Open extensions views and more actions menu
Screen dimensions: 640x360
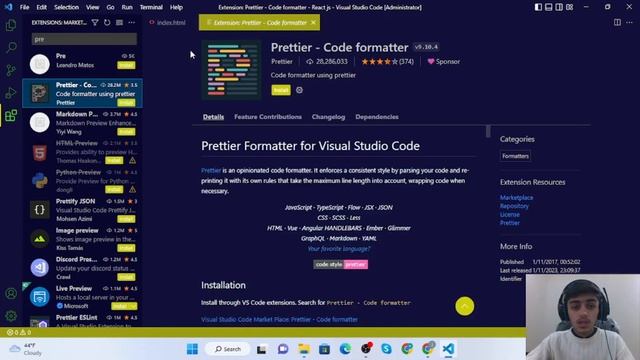coord(131,22)
